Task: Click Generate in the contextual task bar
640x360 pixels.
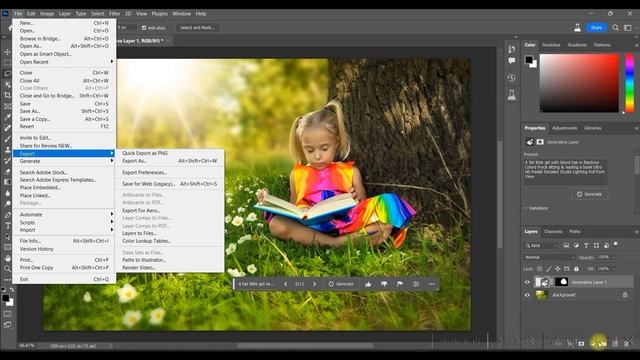Action: pos(341,284)
